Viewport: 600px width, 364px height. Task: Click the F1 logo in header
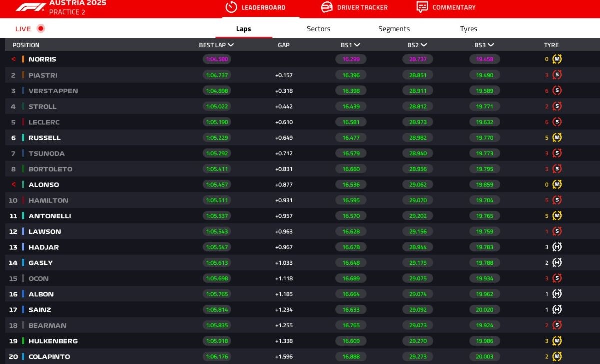click(30, 7)
